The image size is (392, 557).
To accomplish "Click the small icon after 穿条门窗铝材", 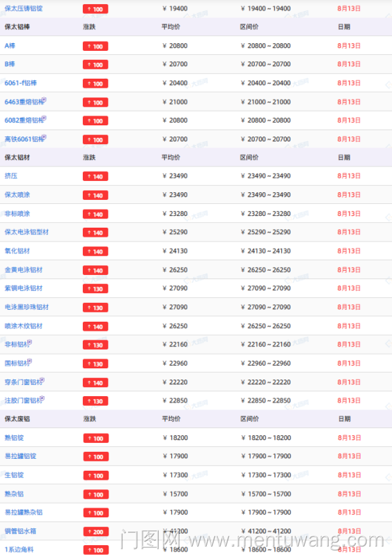I will pos(42,379).
